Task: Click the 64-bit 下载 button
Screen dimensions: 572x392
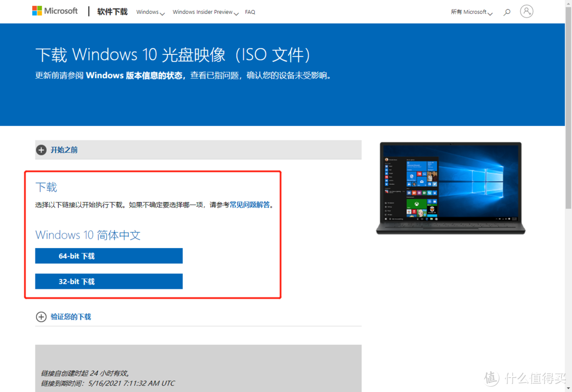Action: (109, 256)
